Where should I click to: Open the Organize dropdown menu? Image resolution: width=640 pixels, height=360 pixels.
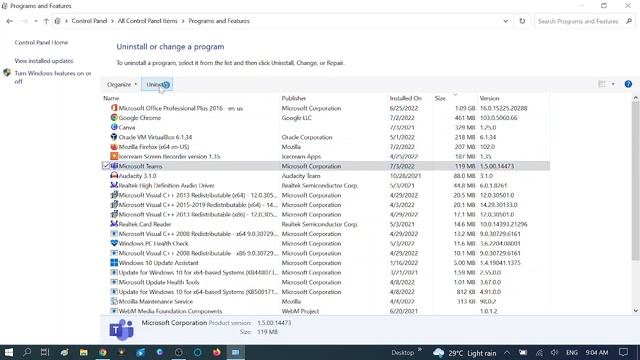click(122, 84)
